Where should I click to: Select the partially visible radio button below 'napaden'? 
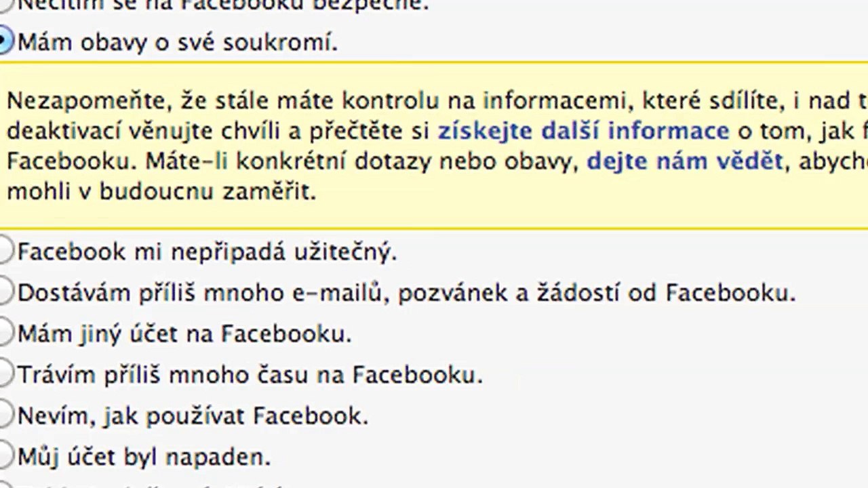5,485
